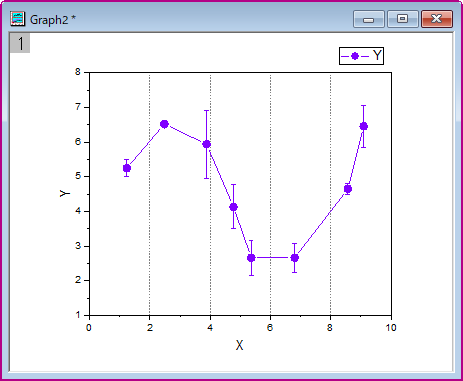Image resolution: width=463 pixels, height=381 pixels.
Task: Click the vertical grid line at X 6
Action: (x=270, y=193)
